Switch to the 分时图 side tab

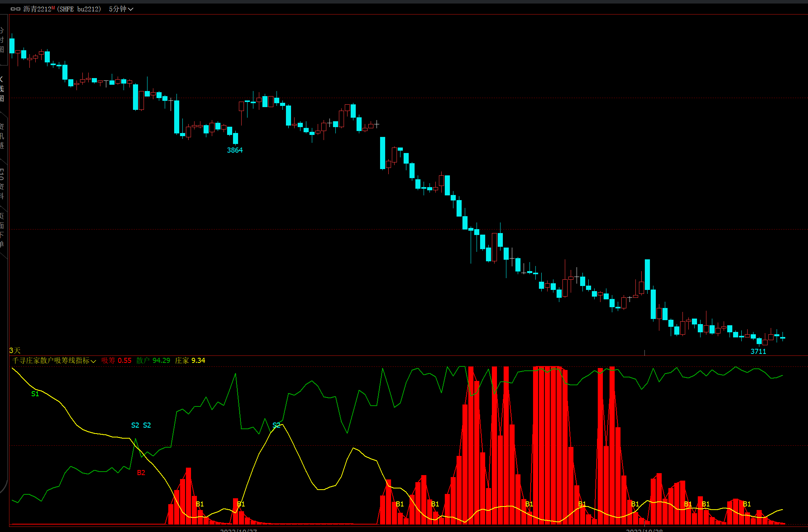click(2, 40)
